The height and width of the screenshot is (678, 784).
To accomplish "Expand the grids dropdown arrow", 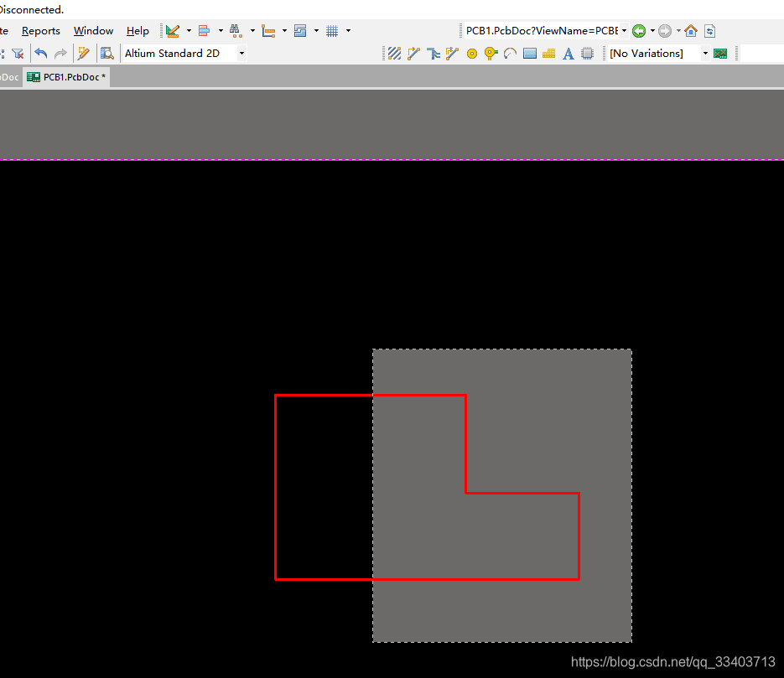I will pyautogui.click(x=349, y=31).
